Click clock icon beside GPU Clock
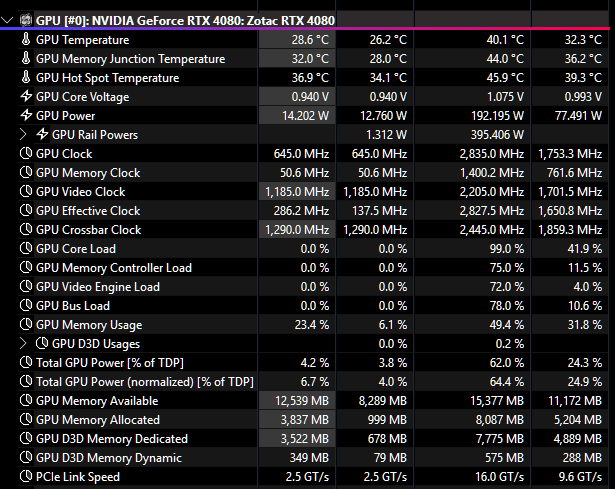The width and height of the screenshot is (615, 489). [26, 153]
